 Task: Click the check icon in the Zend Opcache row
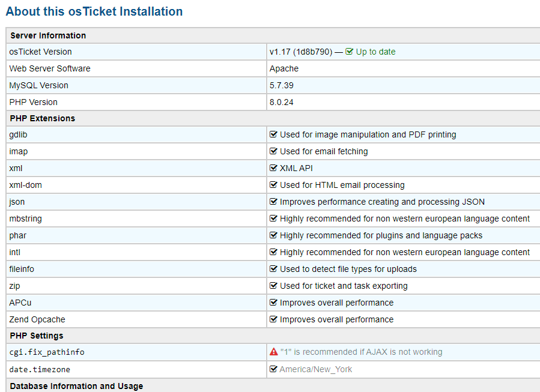(x=273, y=319)
